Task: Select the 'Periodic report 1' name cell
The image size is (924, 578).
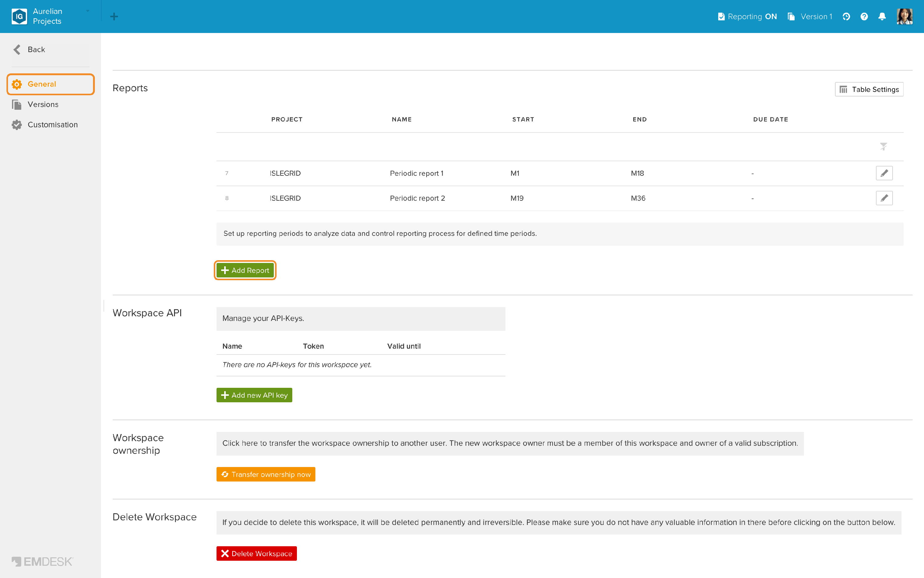Action: click(416, 173)
